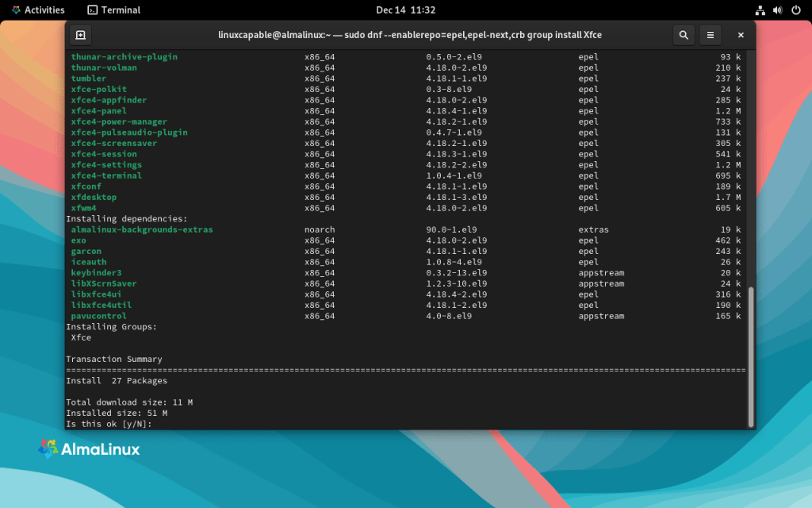Click the garcon package name
The height and width of the screenshot is (508, 812).
pos(86,252)
